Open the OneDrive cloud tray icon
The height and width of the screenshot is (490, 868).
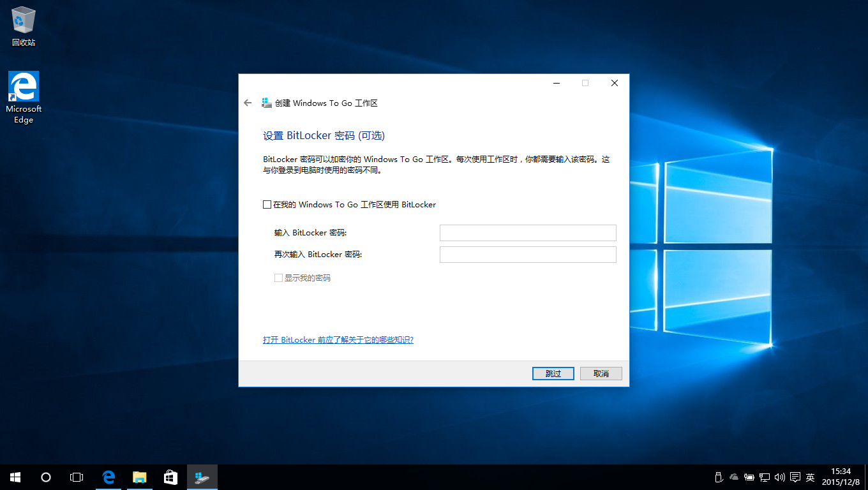(734, 477)
